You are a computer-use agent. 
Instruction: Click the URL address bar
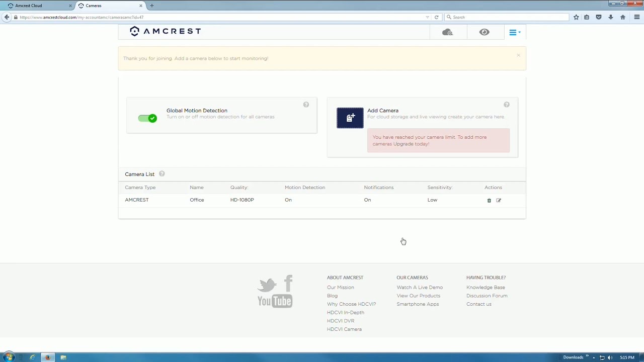pyautogui.click(x=221, y=17)
